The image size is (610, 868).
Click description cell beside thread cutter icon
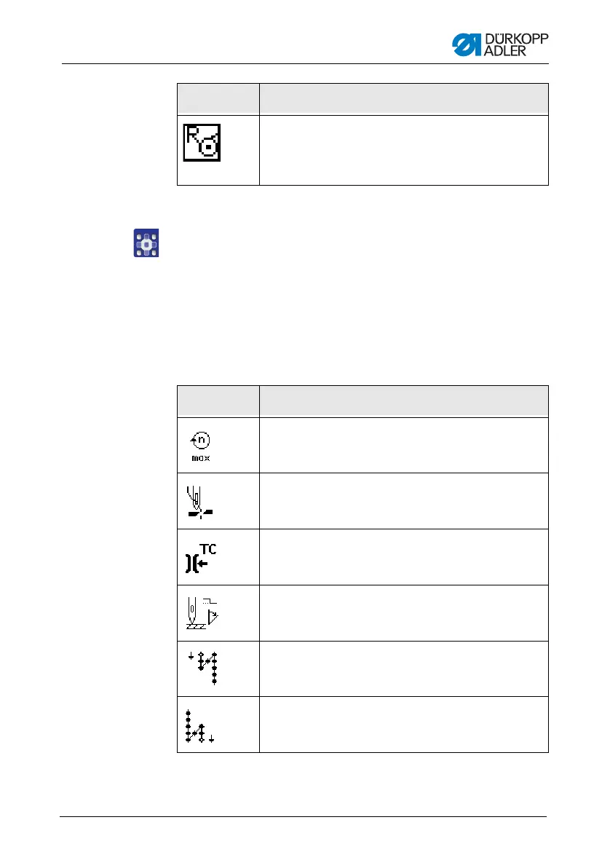404,501
